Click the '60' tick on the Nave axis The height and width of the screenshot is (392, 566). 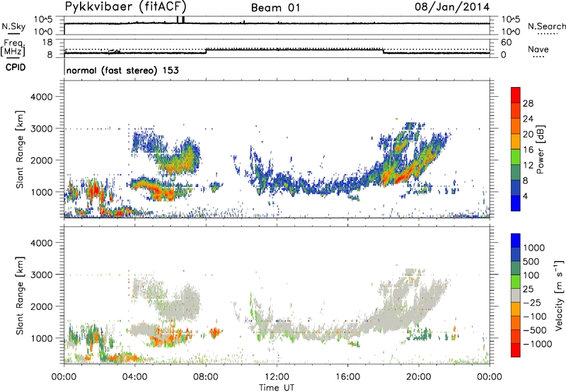click(x=506, y=42)
